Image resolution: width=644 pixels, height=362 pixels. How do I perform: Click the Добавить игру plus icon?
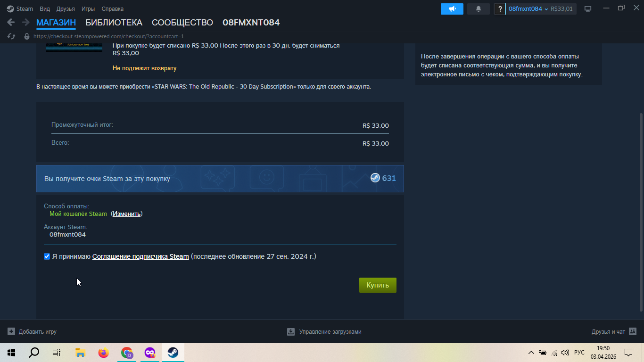tap(11, 332)
